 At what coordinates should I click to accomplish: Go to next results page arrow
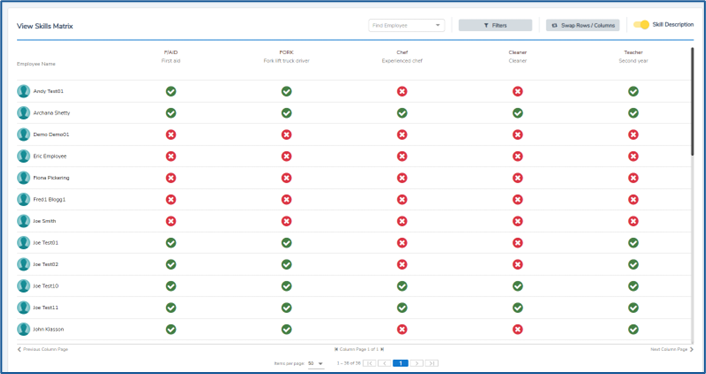(x=417, y=363)
